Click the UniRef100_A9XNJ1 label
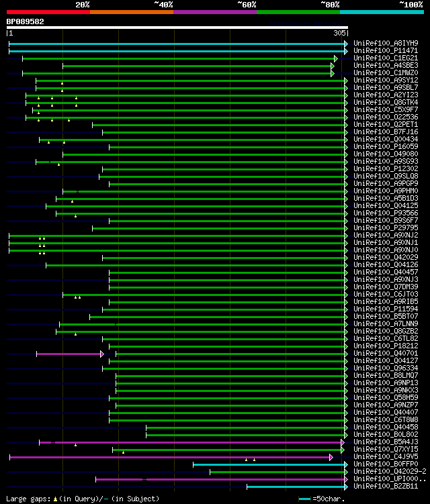Screen dimensions: 430x504 point(386,243)
